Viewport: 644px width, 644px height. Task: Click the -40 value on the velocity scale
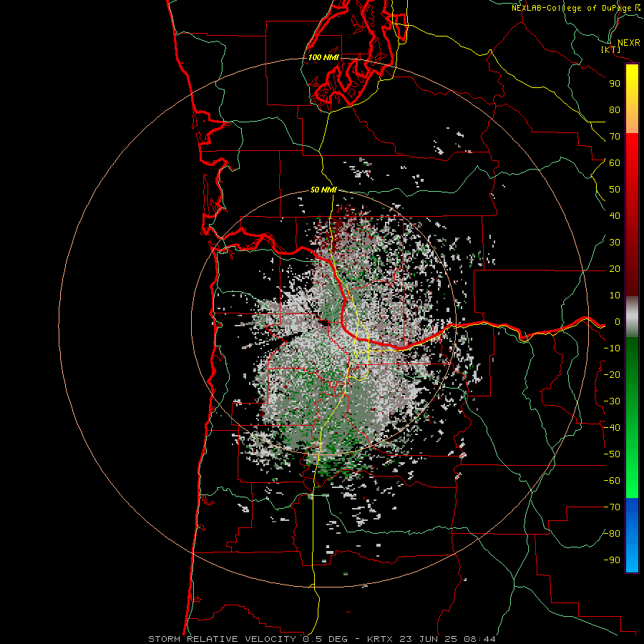612,428
